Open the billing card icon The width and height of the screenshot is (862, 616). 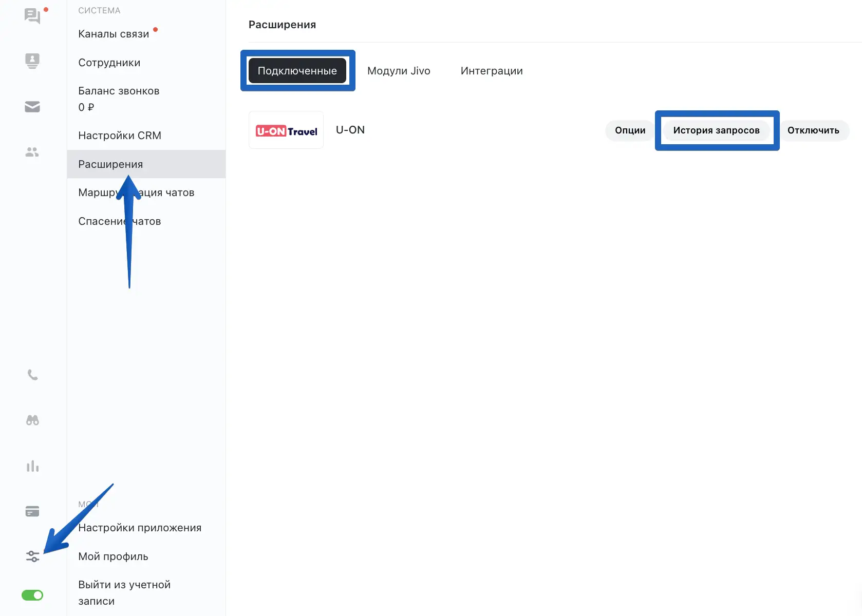tap(32, 511)
